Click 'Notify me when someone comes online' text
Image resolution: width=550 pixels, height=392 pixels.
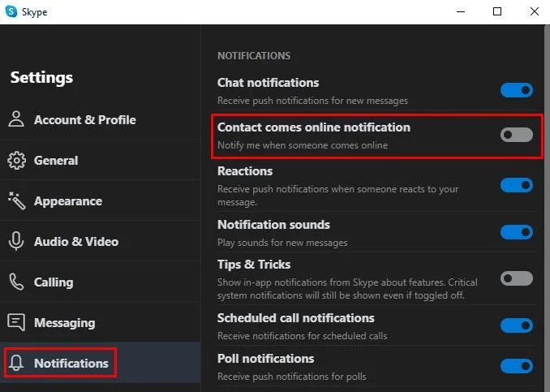tap(303, 145)
